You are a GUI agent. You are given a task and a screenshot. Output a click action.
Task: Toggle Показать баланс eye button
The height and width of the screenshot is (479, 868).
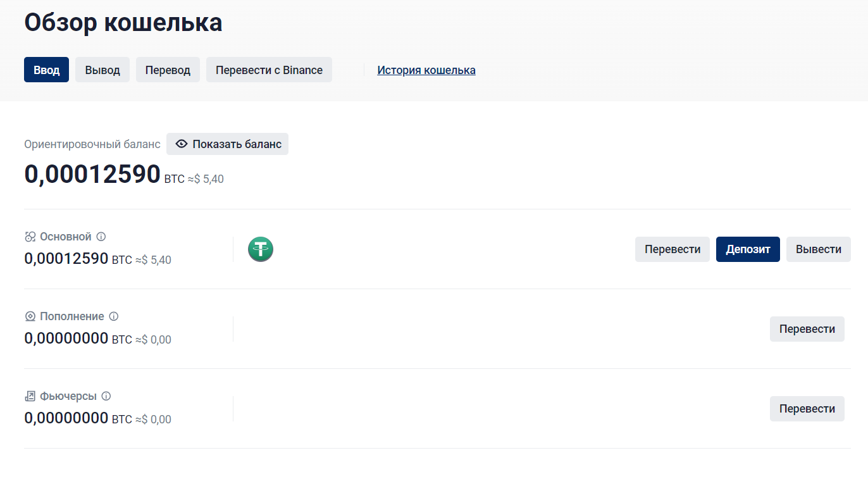(x=227, y=144)
